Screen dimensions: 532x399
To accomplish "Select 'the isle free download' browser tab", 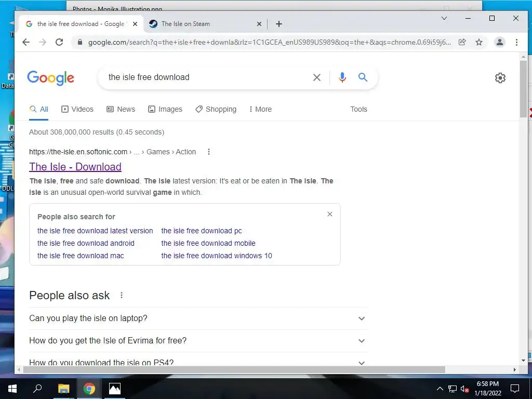I will point(82,24).
